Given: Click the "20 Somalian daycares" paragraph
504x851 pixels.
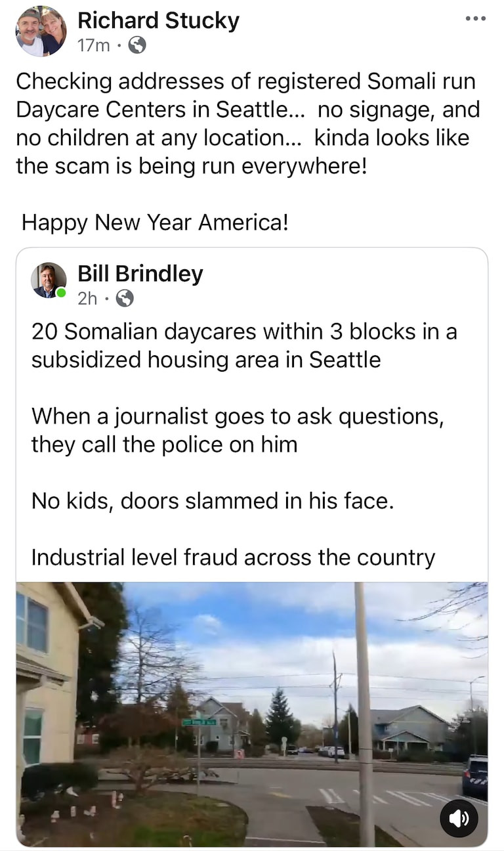Looking at the screenshot, I should click(x=244, y=345).
